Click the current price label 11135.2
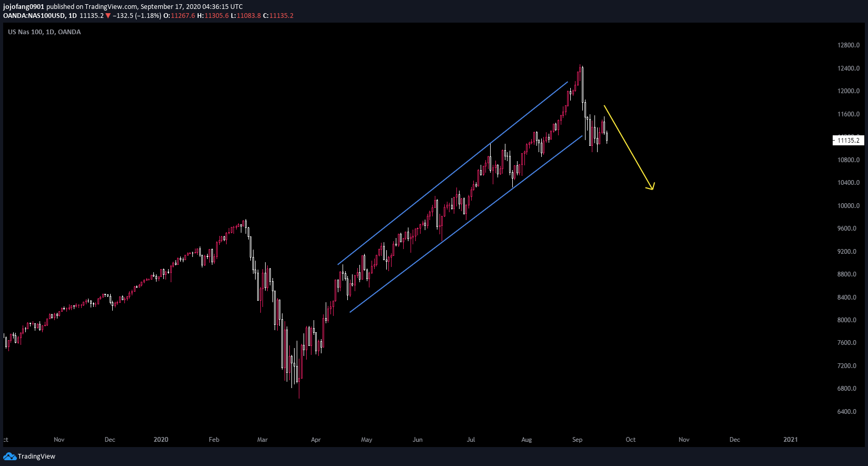Screen dimensions: 868x466 (x=849, y=140)
